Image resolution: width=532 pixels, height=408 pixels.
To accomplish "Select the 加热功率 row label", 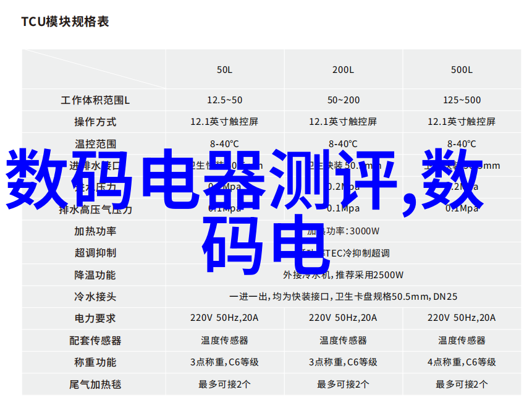I will (x=95, y=231).
